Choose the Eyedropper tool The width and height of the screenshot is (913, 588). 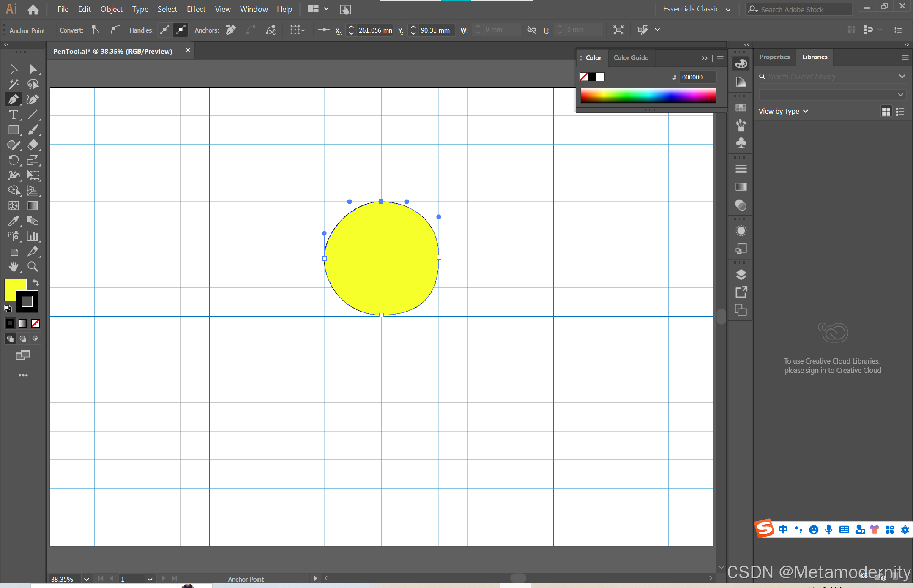click(14, 221)
